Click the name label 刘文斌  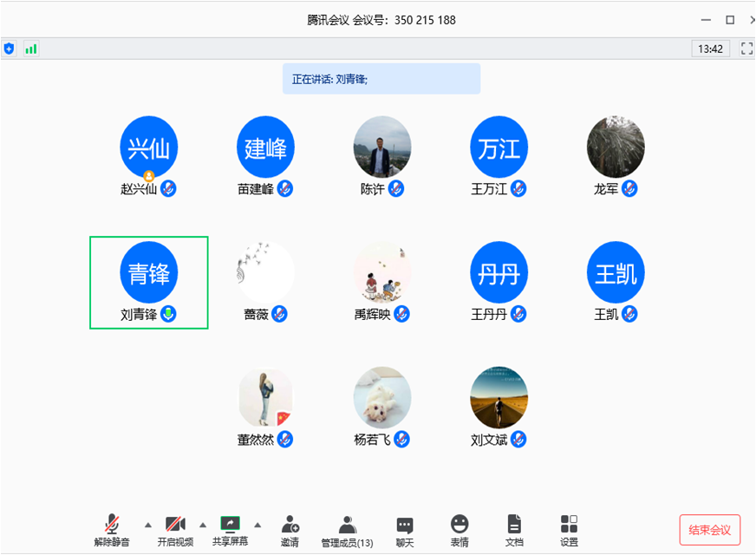click(x=489, y=440)
